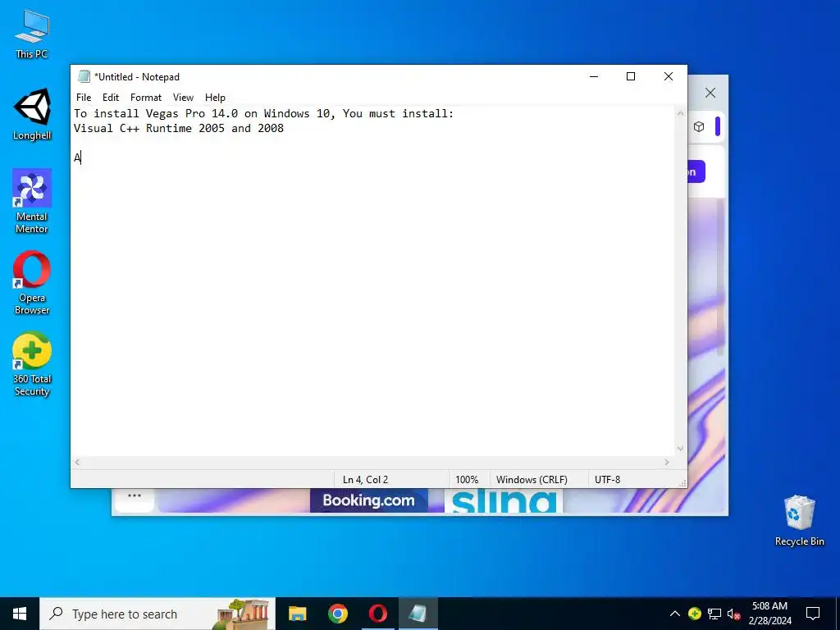Open network status tray icon

pos(714,614)
